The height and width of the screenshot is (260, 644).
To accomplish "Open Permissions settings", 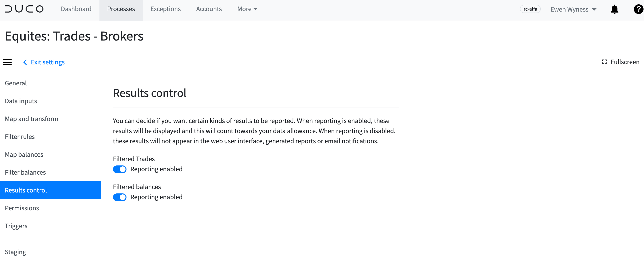I will pos(50,208).
